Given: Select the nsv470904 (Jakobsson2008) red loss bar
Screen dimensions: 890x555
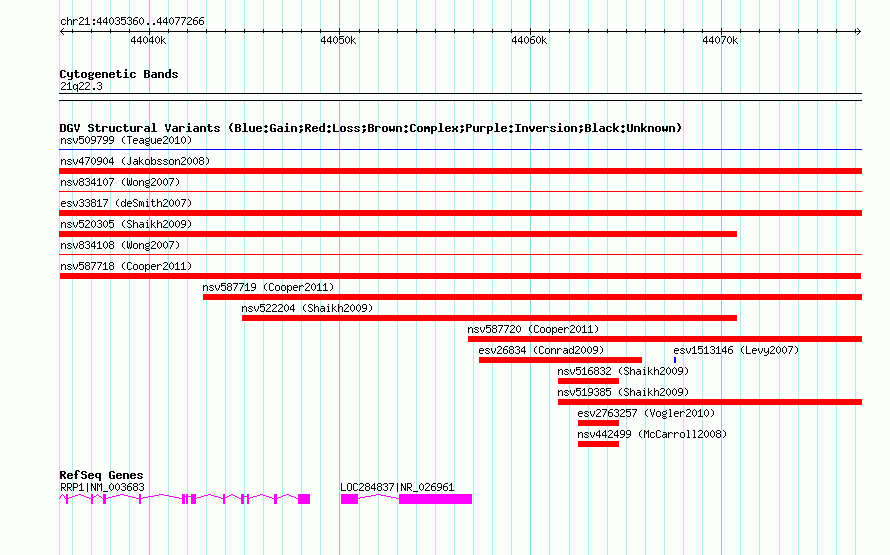Looking at the screenshot, I should pos(460,171).
